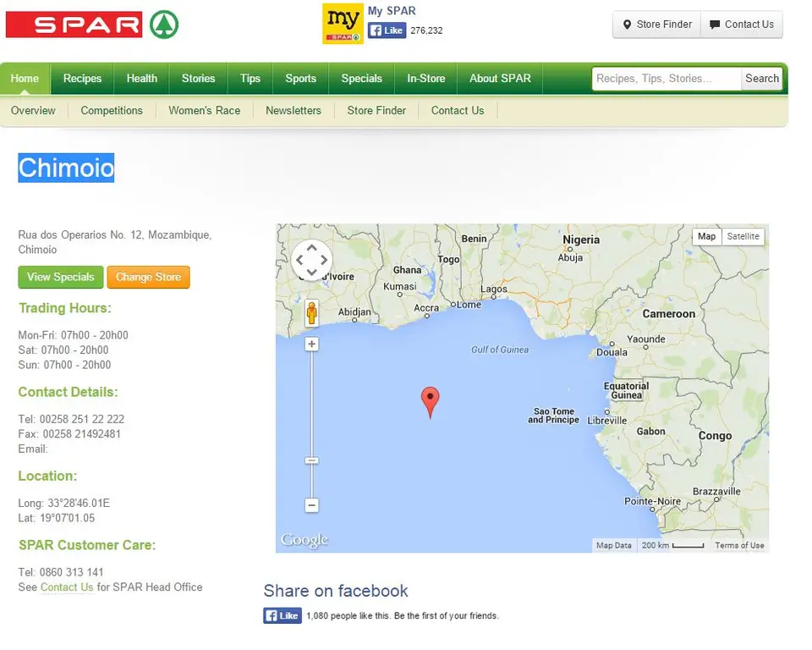Image resolution: width=812 pixels, height=650 pixels.
Task: Zoom in with the map plus button
Action: coord(312,344)
